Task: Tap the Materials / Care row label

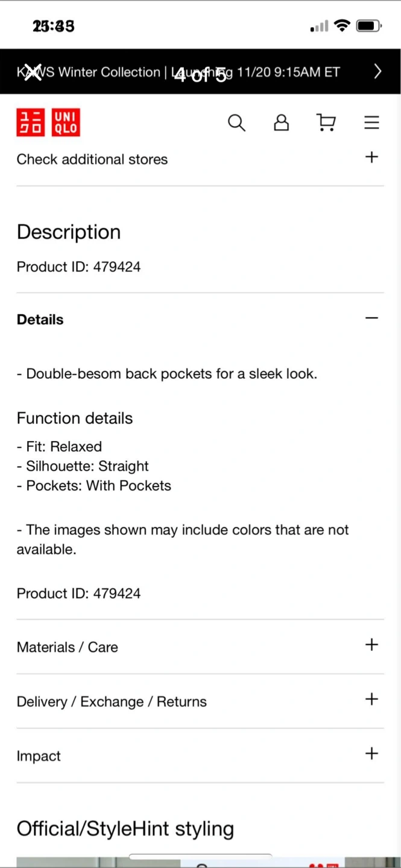Action: [68, 647]
